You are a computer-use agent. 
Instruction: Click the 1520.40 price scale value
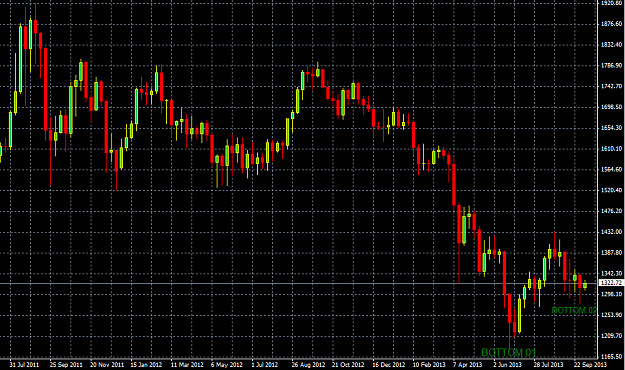click(x=611, y=190)
